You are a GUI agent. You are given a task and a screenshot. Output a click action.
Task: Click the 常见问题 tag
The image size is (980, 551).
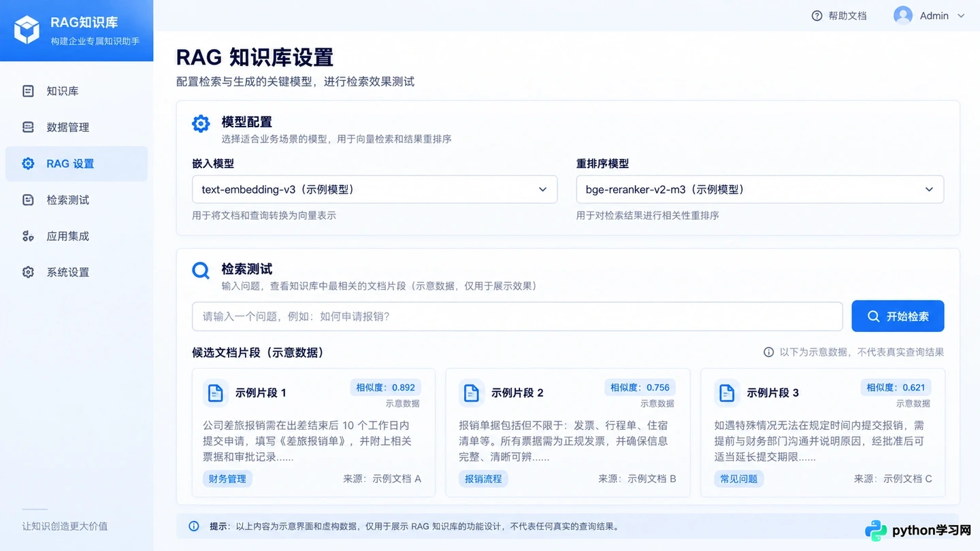coord(739,479)
